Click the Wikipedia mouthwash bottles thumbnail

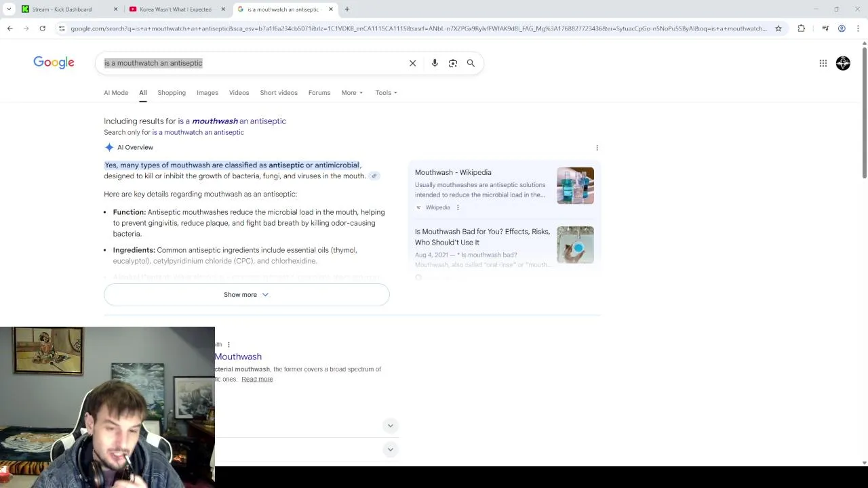575,186
